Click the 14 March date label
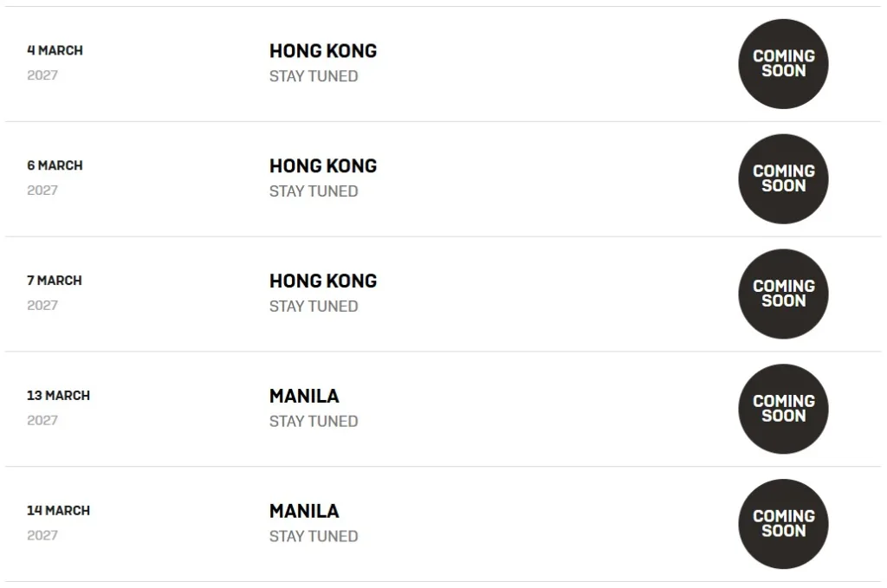This screenshot has height=588, width=887. [58, 511]
